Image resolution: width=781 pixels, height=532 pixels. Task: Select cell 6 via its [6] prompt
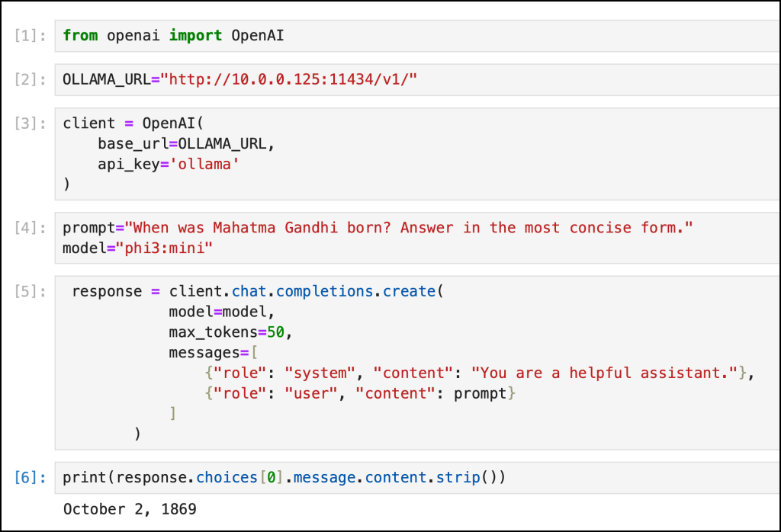pyautogui.click(x=30, y=478)
